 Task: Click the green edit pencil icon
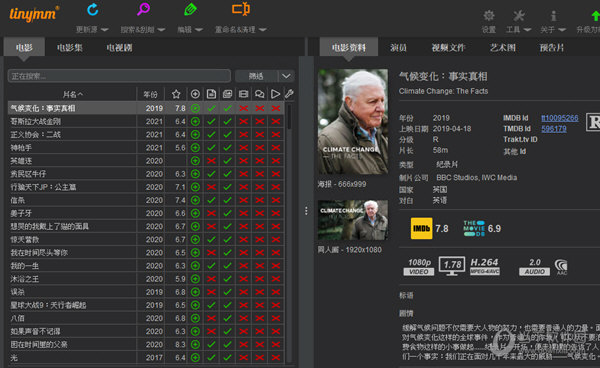[190, 10]
